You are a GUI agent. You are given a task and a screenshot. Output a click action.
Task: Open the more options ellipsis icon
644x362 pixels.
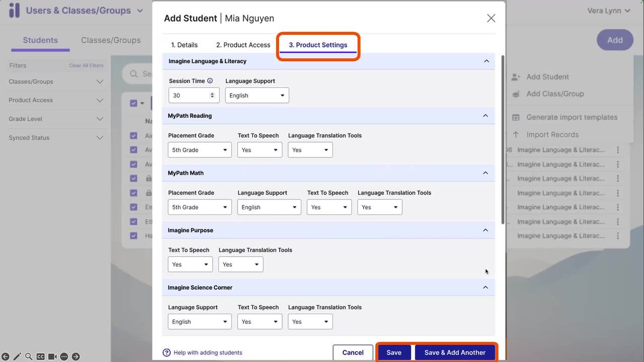coord(64,356)
